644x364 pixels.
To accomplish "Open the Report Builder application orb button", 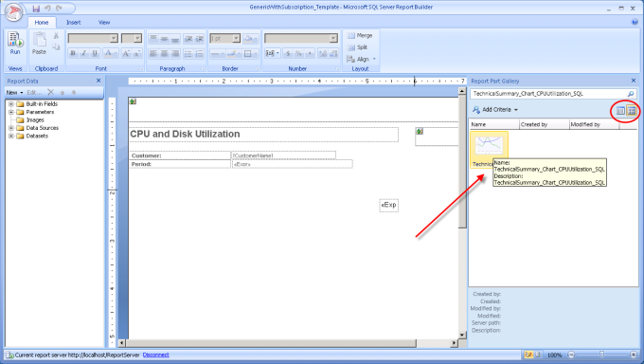I will tap(13, 11).
